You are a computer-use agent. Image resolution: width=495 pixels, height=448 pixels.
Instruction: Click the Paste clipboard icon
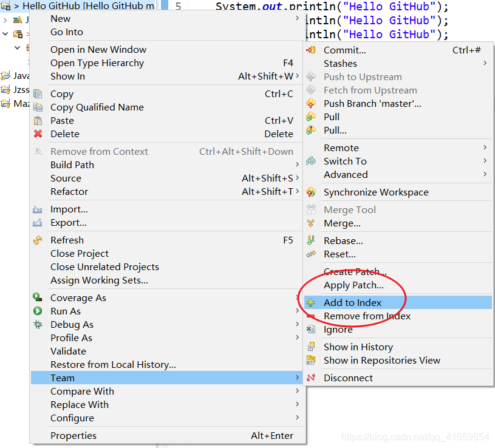click(x=38, y=121)
